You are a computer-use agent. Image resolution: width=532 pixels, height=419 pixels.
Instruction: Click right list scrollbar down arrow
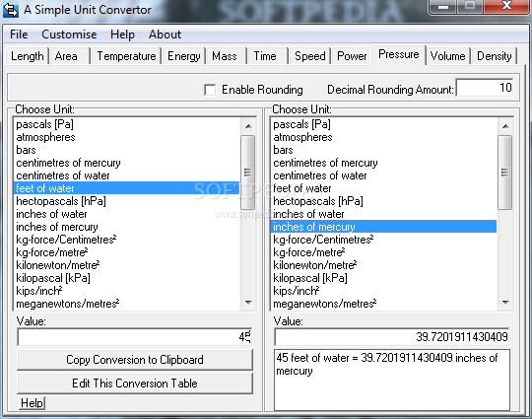505,302
